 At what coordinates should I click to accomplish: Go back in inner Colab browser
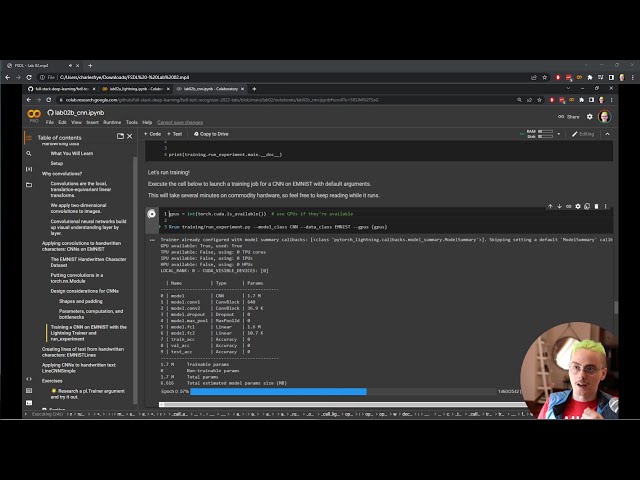[29, 100]
